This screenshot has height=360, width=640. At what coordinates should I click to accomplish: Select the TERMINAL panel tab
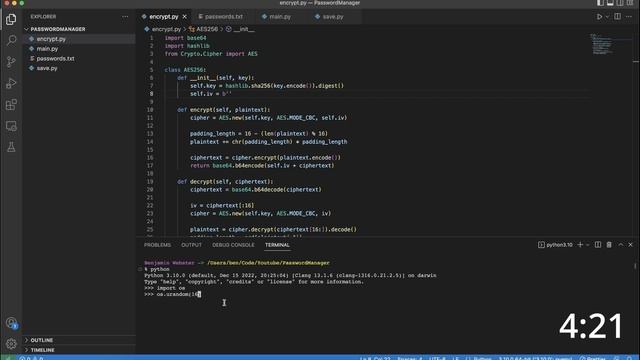277,245
